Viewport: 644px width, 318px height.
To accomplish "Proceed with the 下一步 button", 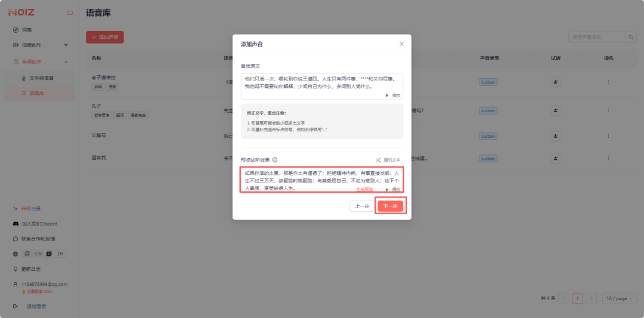I will (x=390, y=206).
